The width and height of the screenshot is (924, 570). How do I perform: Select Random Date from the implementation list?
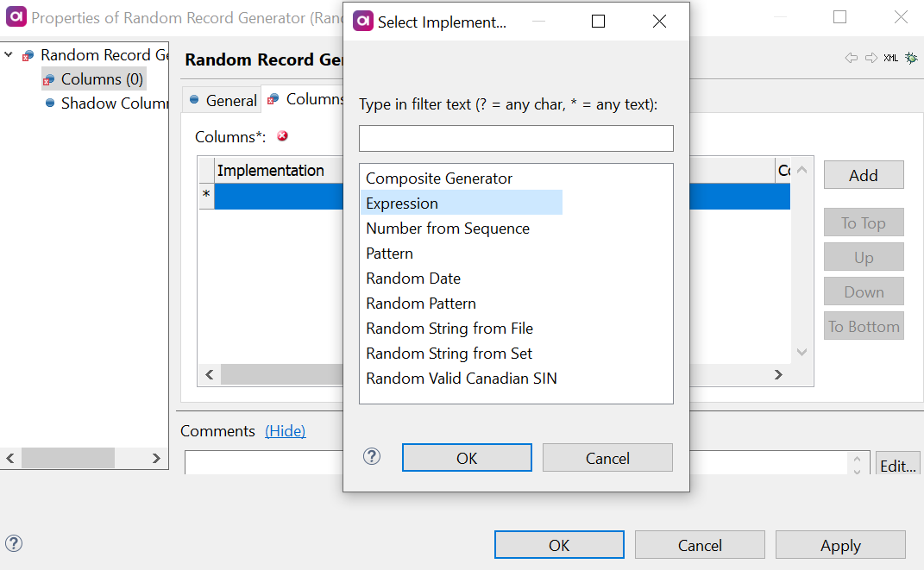(412, 278)
